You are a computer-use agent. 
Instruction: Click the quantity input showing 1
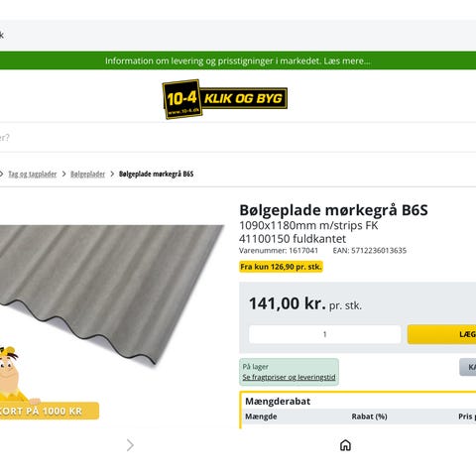click(x=324, y=334)
